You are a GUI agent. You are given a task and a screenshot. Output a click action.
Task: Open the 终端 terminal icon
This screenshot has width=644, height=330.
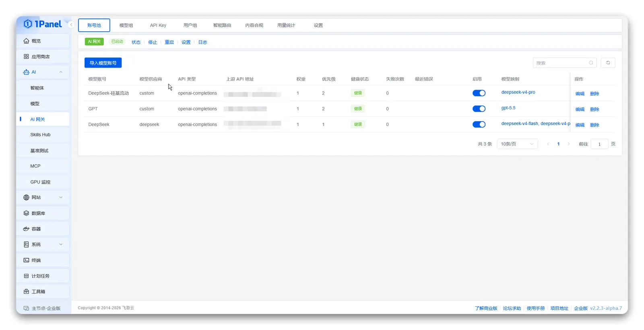coord(26,260)
